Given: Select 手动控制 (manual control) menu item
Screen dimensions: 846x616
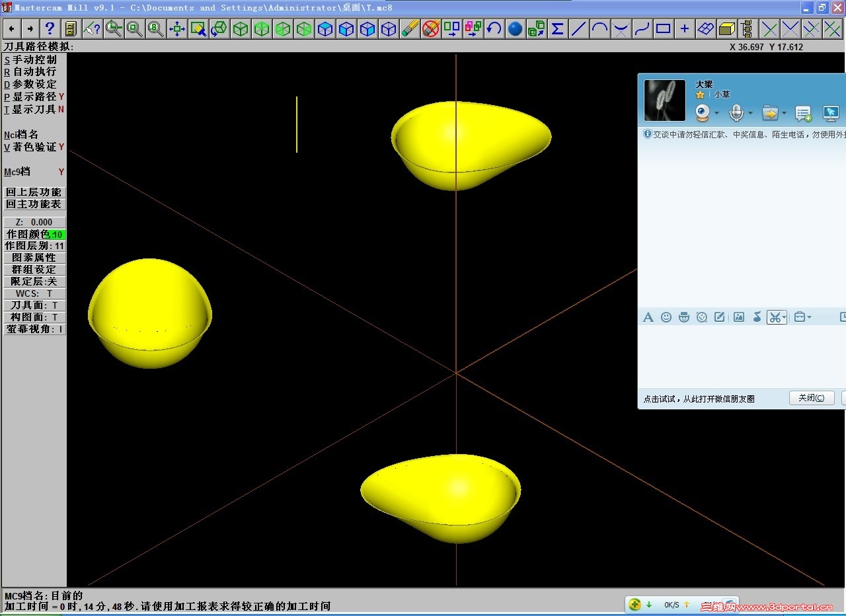Looking at the screenshot, I should tap(30, 59).
